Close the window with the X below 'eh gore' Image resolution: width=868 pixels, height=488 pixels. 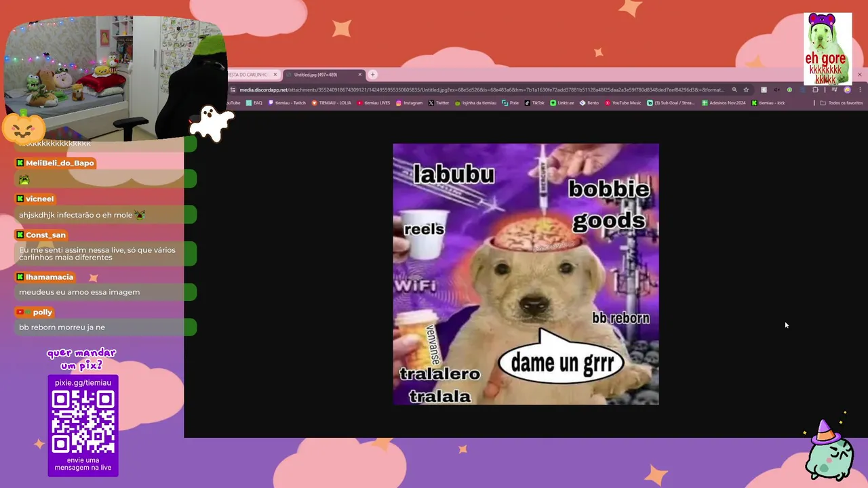[860, 75]
